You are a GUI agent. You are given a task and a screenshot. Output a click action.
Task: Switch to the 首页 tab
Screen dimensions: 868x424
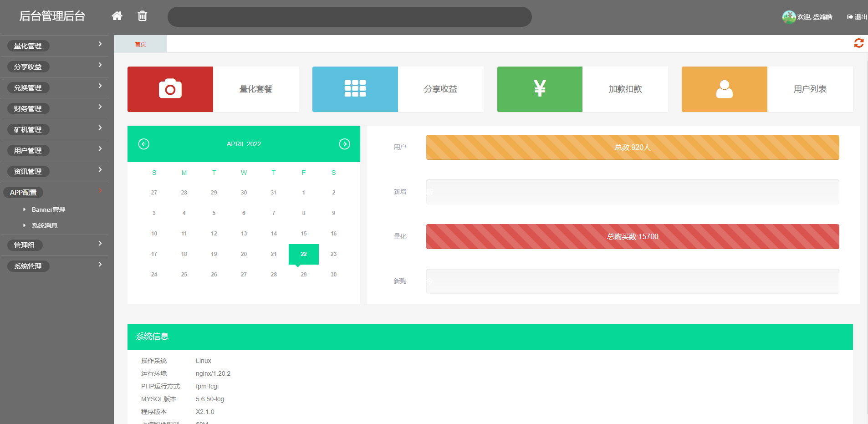140,44
